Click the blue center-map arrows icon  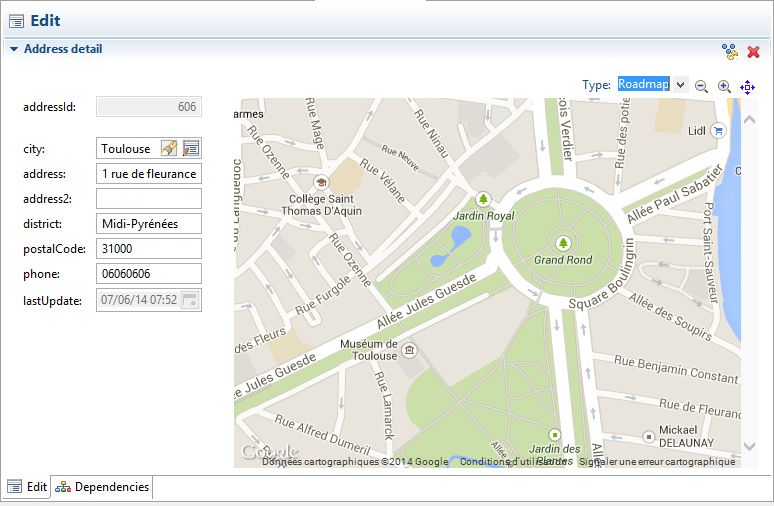(747, 87)
